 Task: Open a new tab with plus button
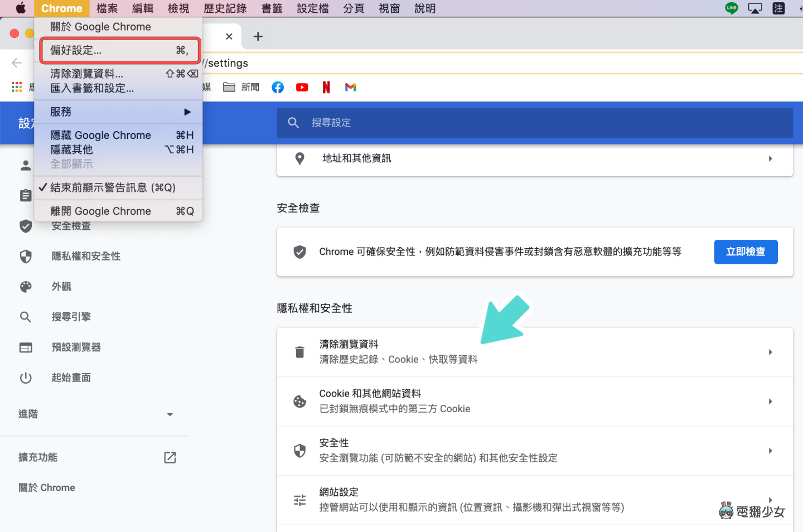tap(258, 36)
